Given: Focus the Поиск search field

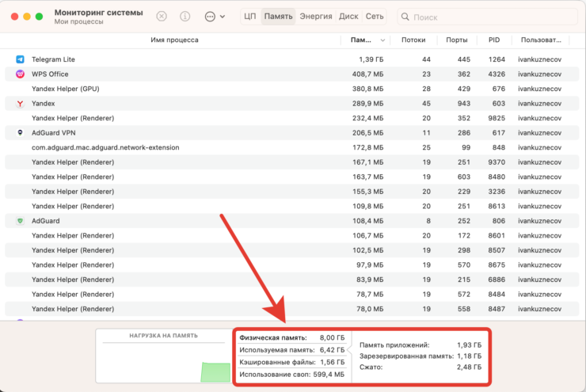Looking at the screenshot, I should 487,17.
